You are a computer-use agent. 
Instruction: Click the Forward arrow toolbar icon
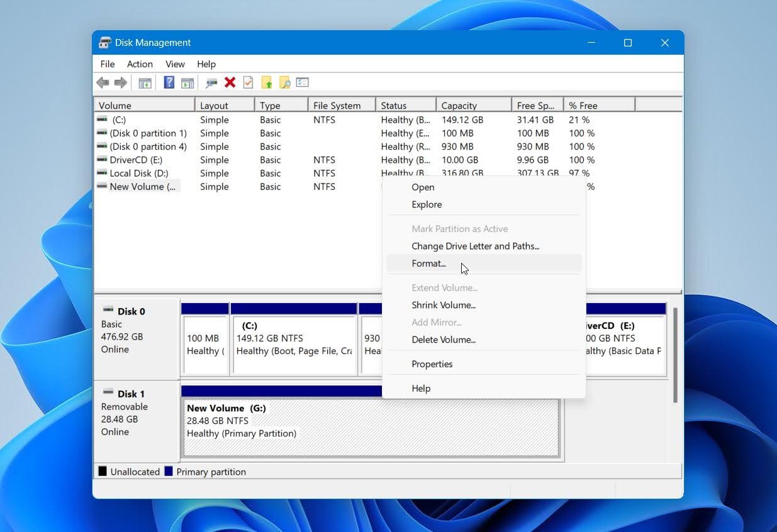click(121, 82)
